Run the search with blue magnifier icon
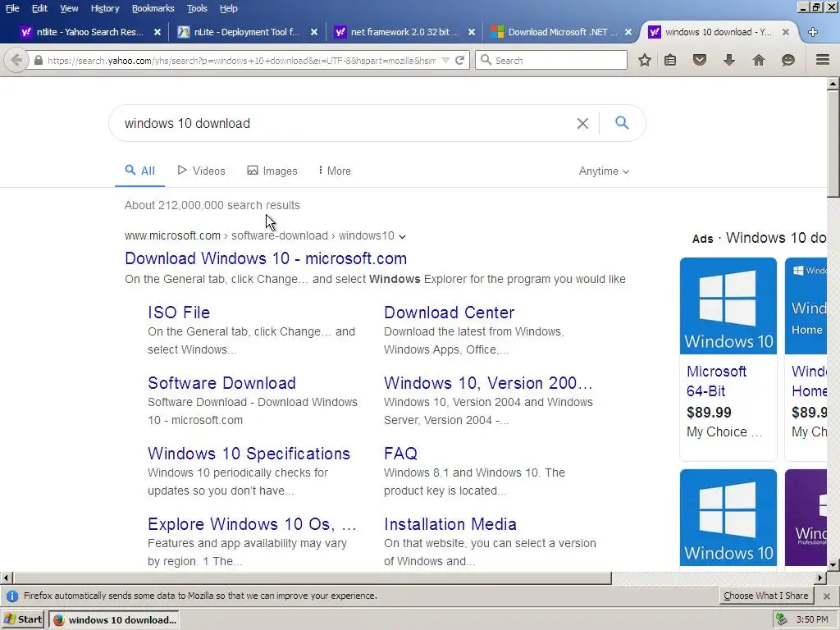 (x=622, y=123)
